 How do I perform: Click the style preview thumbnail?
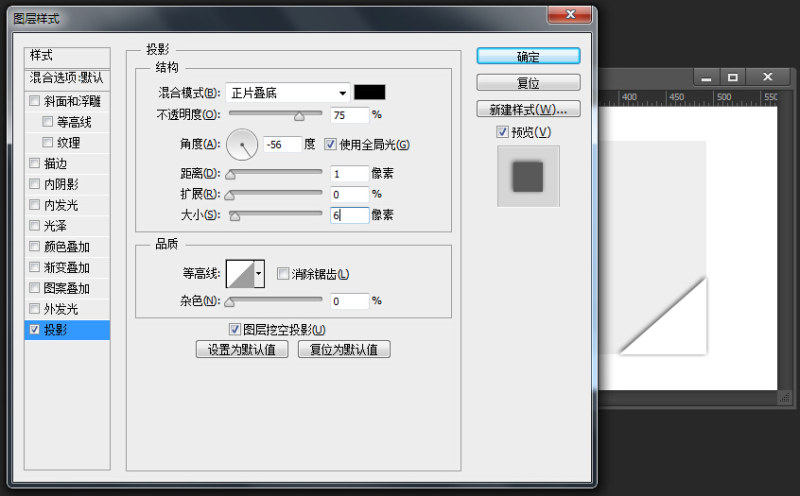[x=528, y=176]
